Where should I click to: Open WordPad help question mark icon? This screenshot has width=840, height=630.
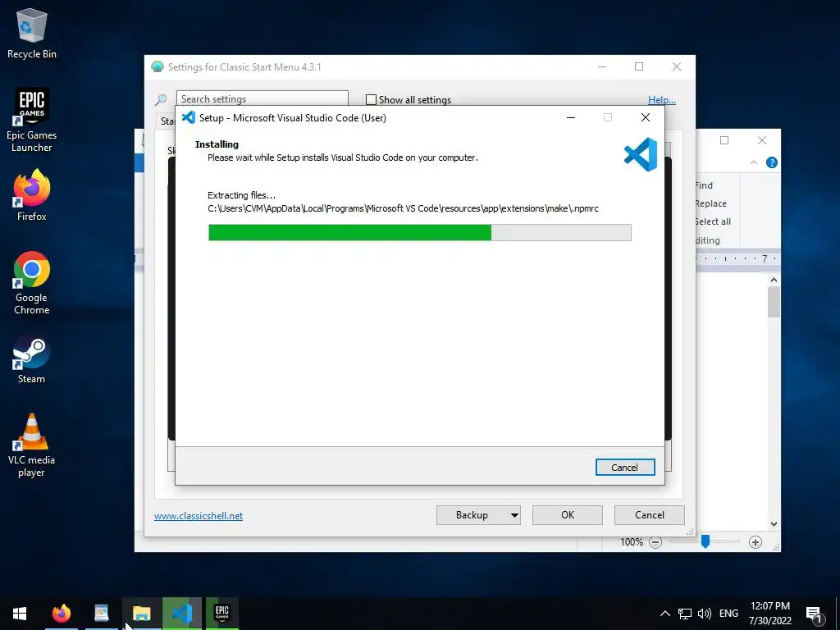pyautogui.click(x=771, y=162)
